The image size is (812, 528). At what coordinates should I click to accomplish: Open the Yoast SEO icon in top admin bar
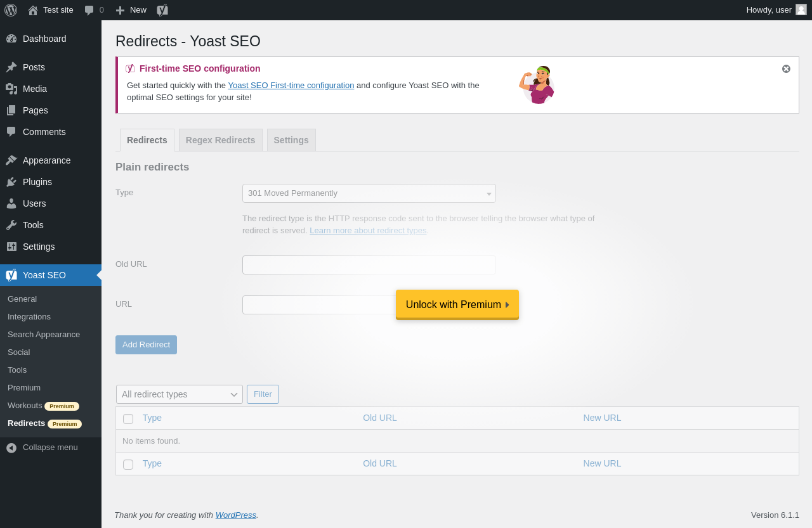click(x=162, y=10)
